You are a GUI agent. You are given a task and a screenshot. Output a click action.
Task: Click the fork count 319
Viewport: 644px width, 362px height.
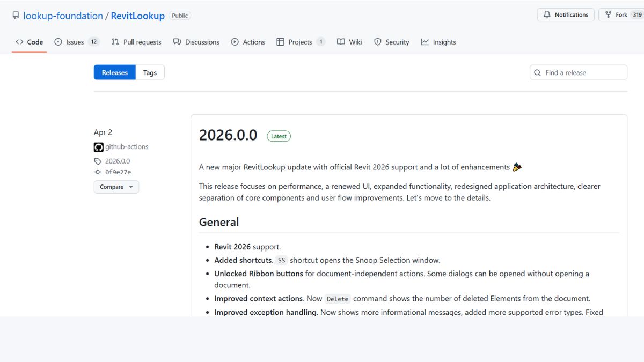pyautogui.click(x=637, y=15)
